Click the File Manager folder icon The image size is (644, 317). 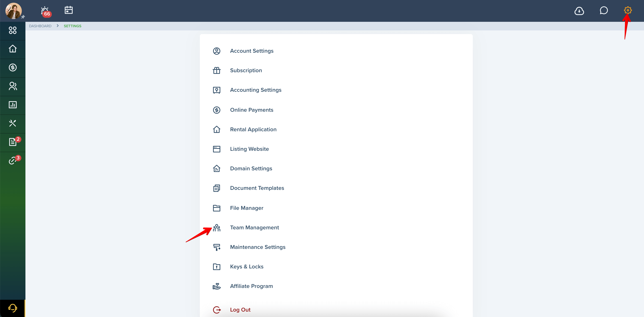coord(216,208)
